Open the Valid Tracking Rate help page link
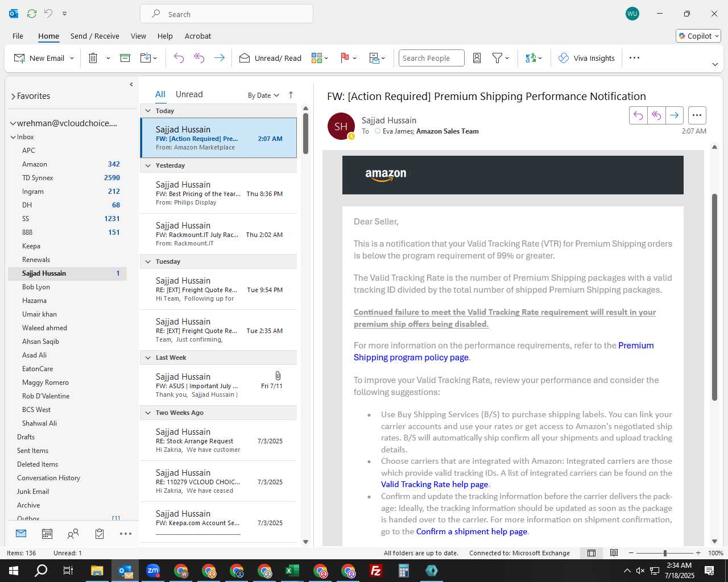Image resolution: width=728 pixels, height=582 pixels. pos(435,484)
